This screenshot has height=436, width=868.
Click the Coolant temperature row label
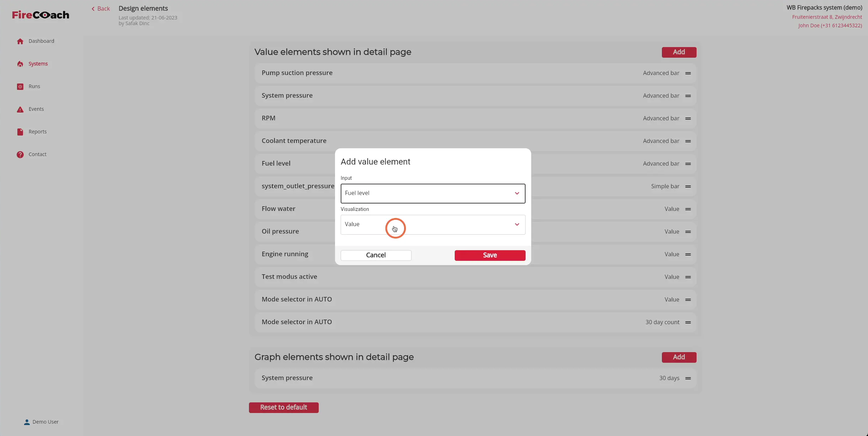294,141
